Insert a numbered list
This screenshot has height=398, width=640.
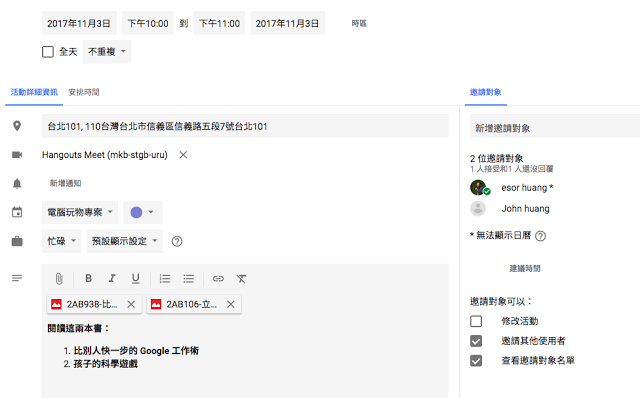pyautogui.click(x=165, y=279)
